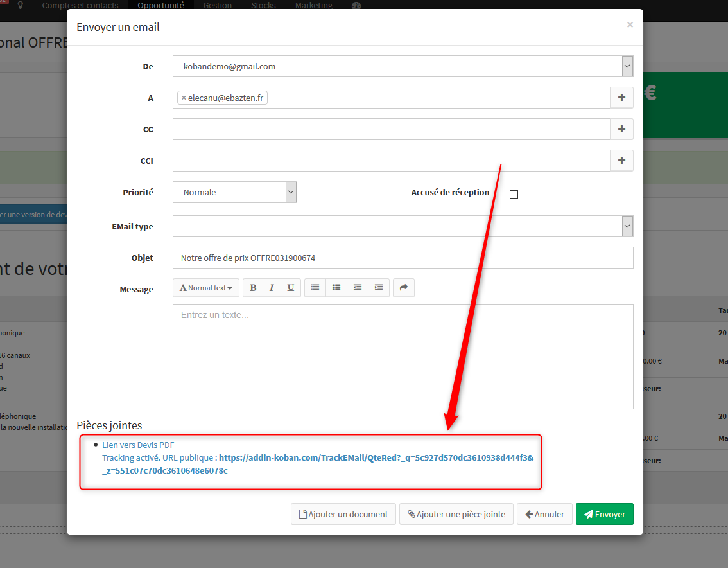Viewport: 728px width, 568px height.
Task: Click Ajouter un document button
Action: click(x=343, y=514)
